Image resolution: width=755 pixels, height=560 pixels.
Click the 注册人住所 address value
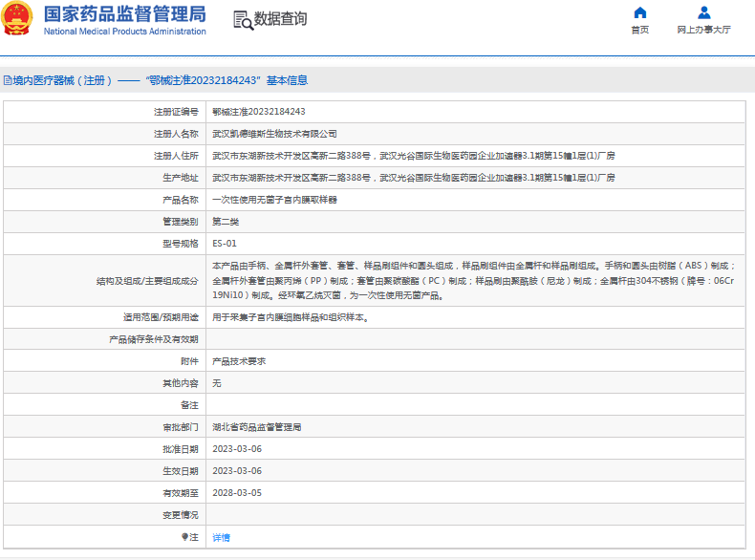[x=414, y=156]
